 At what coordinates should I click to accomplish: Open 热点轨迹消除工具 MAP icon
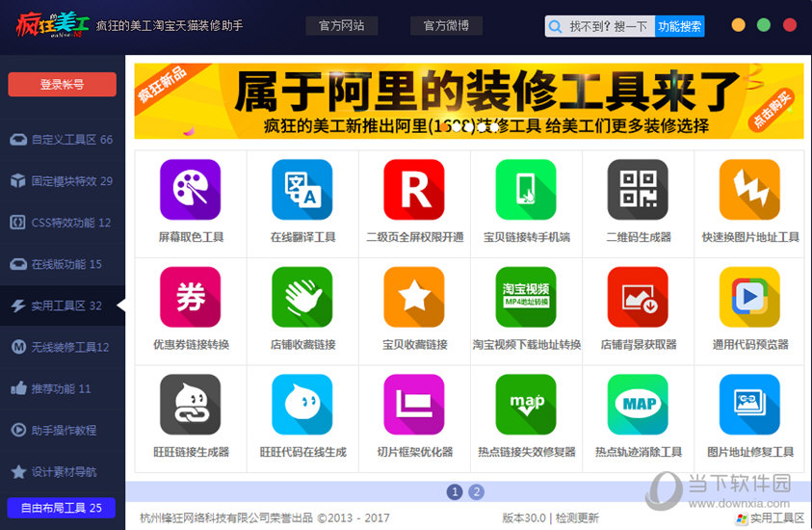(x=638, y=404)
